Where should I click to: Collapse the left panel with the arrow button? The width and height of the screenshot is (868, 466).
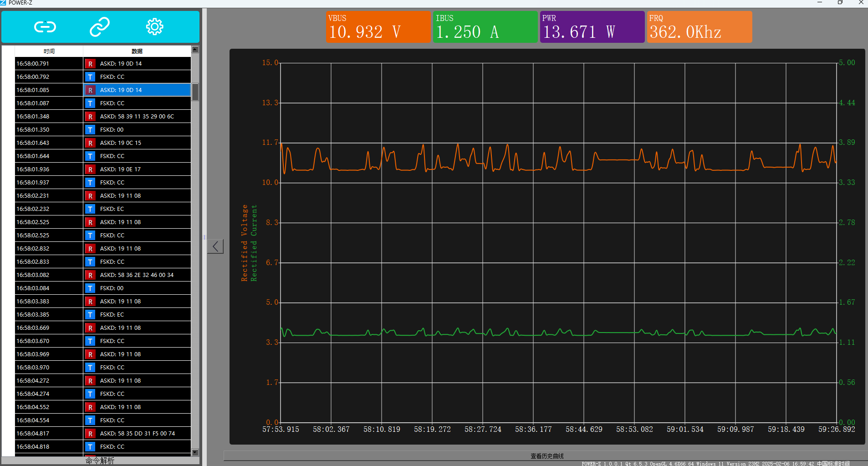point(215,246)
